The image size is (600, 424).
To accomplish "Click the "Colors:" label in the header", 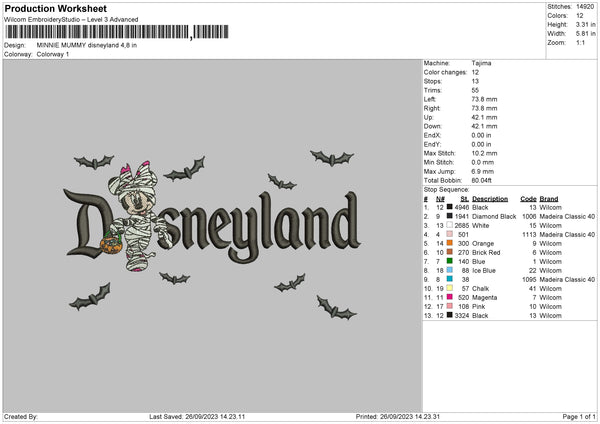I will point(557,16).
